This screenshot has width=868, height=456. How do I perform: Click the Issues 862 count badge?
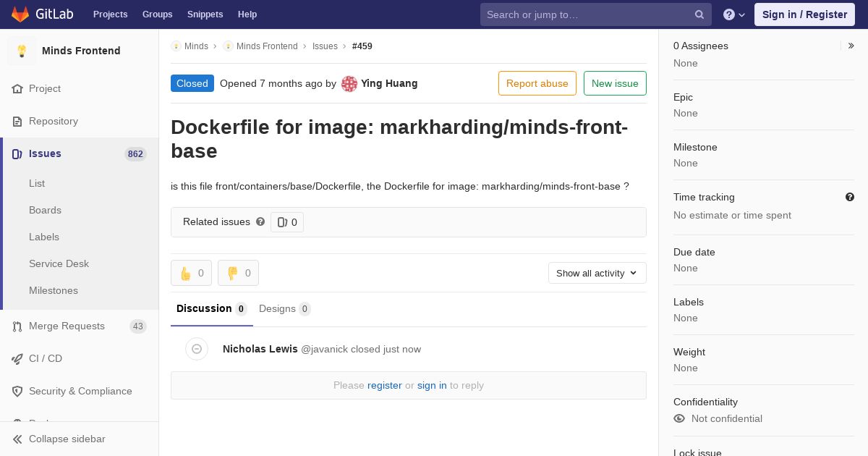pyautogui.click(x=135, y=154)
